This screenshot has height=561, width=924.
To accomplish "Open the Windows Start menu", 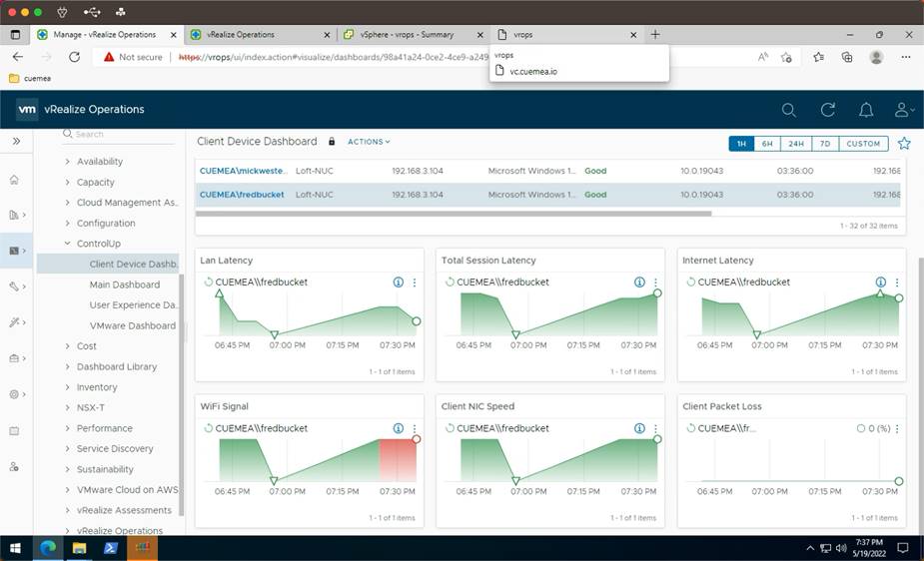I will (x=15, y=549).
